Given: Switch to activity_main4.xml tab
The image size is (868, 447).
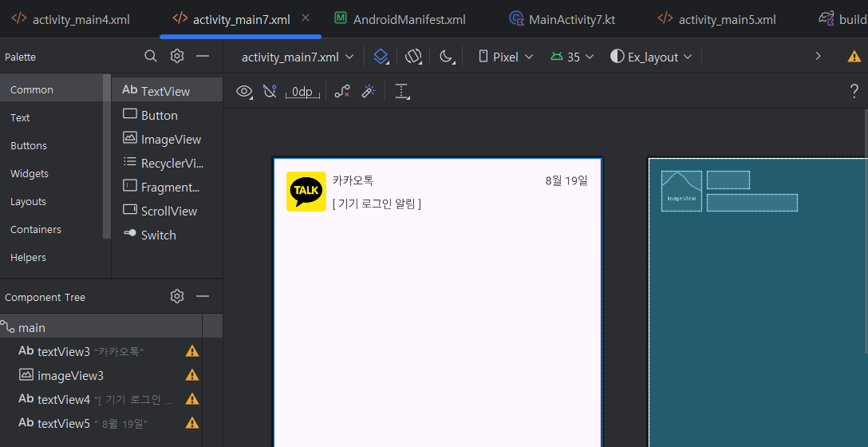Looking at the screenshot, I should point(70,19).
